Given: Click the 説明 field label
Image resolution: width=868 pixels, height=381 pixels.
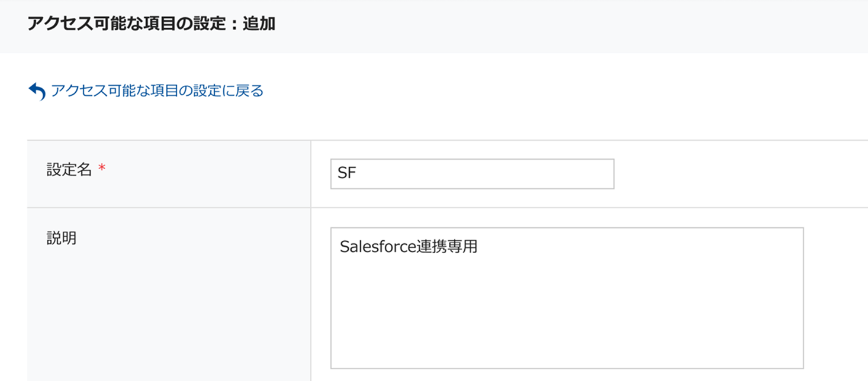Looking at the screenshot, I should [x=62, y=238].
